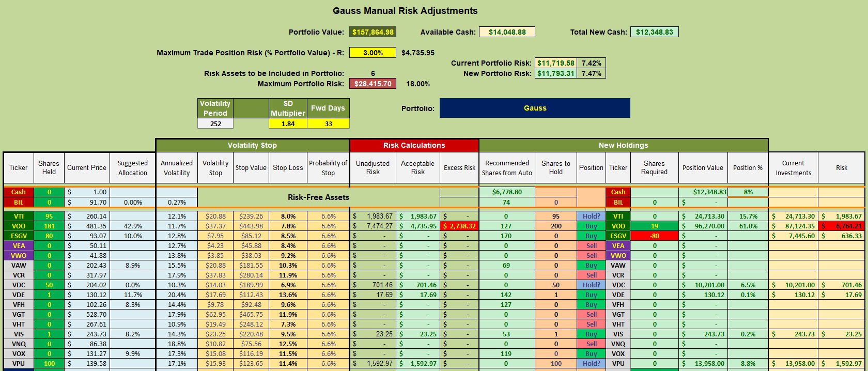Select the Probability of Stop column header
This screenshot has height=371, width=868.
328,167
